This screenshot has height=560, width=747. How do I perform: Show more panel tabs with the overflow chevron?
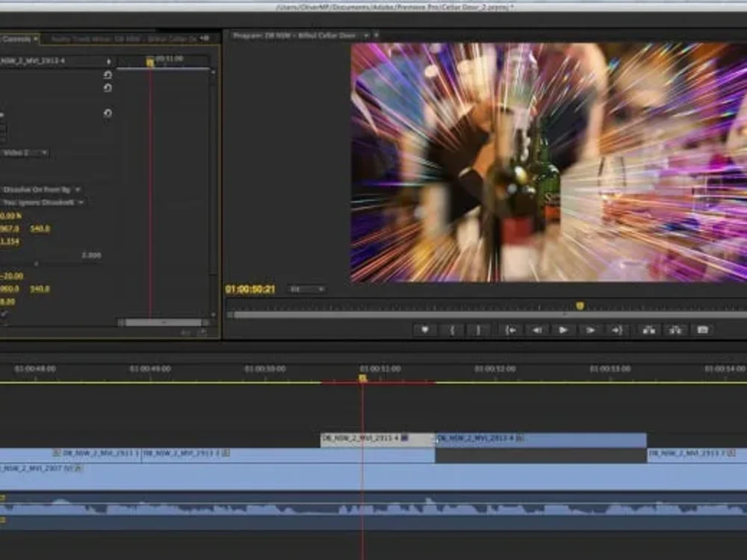(x=205, y=39)
